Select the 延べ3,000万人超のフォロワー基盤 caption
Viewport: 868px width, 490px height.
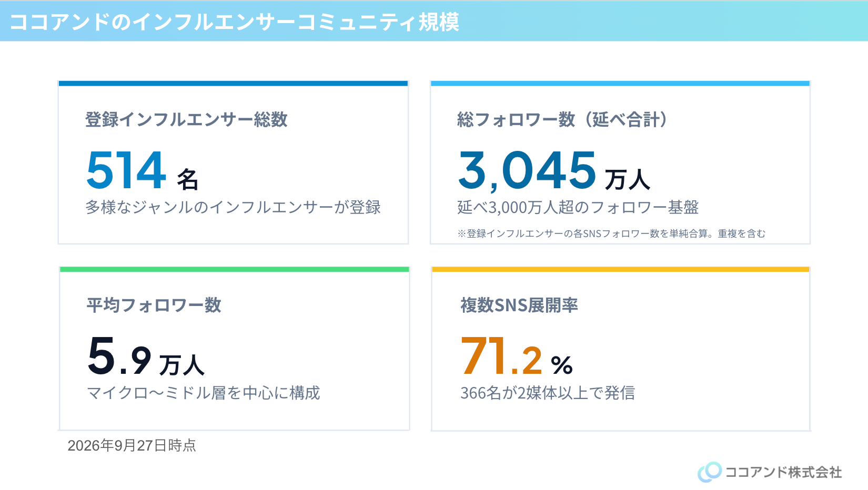pyautogui.click(x=578, y=207)
